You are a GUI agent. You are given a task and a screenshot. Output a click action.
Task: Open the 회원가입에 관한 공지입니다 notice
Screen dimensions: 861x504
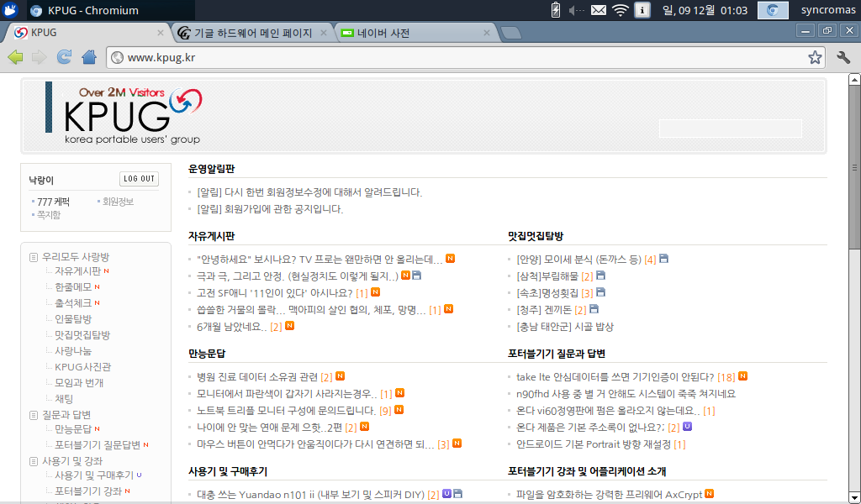[x=270, y=209]
